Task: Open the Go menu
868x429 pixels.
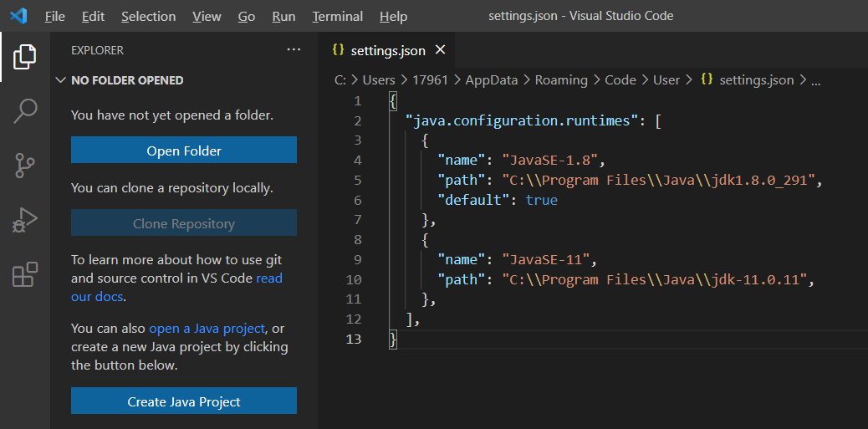Action: (247, 17)
